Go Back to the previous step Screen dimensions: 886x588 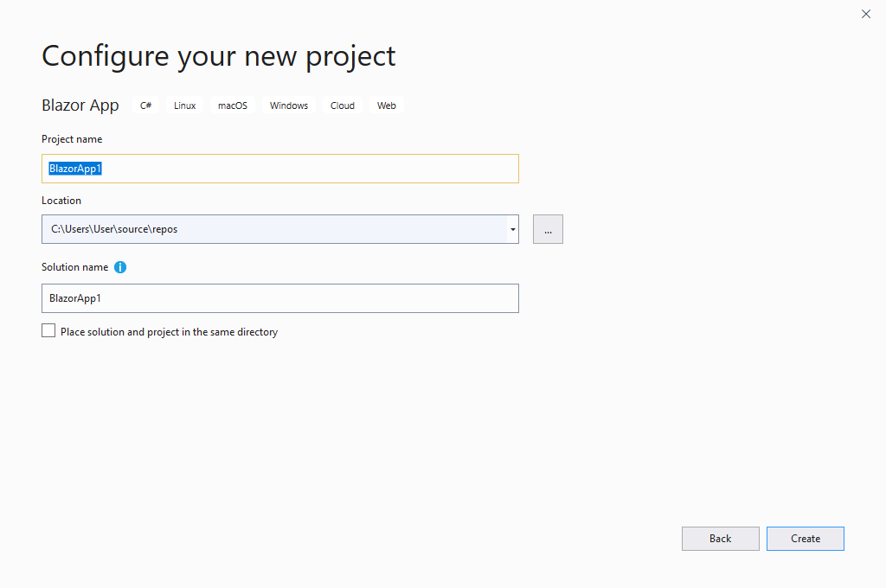721,539
